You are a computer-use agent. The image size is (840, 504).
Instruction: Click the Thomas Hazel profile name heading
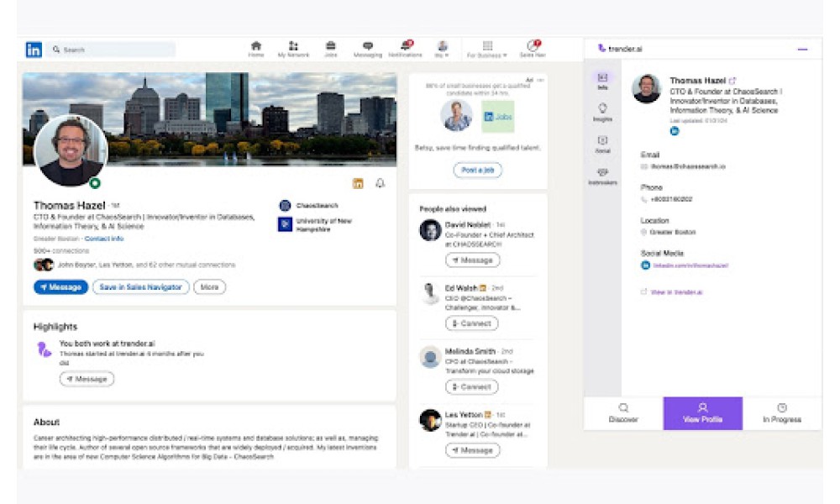[69, 206]
